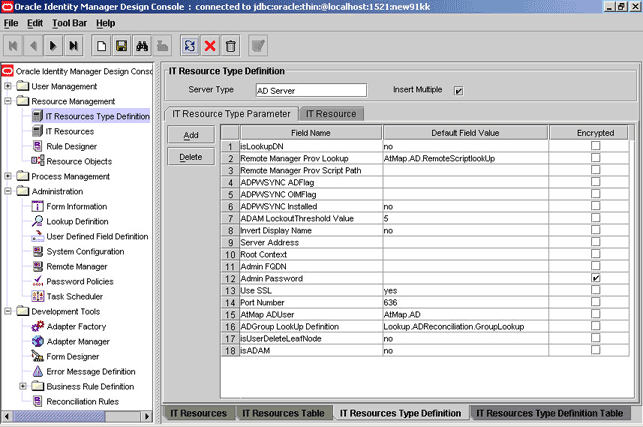Viewport: 643px width, 427px height.
Task: Click the Add button
Action: click(191, 135)
